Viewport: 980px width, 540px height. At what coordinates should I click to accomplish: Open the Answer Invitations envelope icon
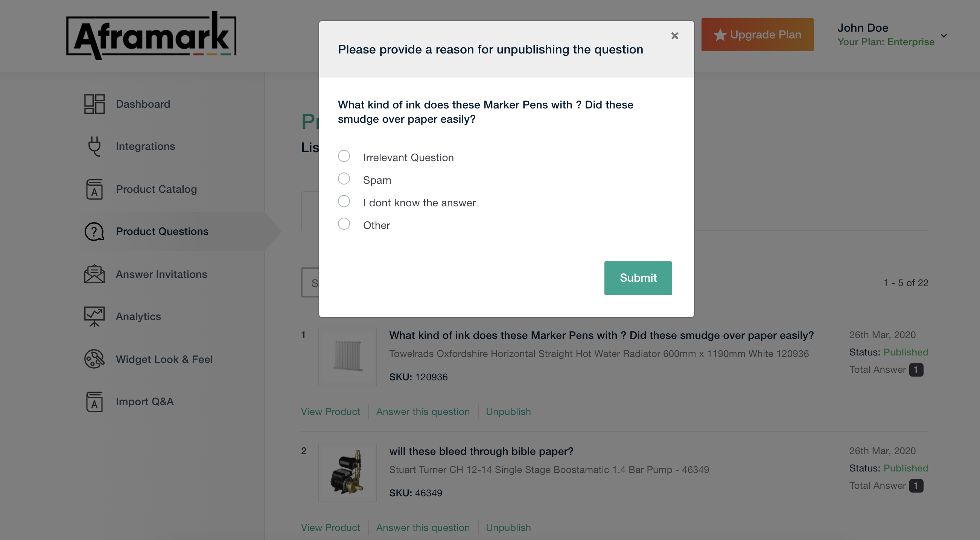(x=94, y=274)
